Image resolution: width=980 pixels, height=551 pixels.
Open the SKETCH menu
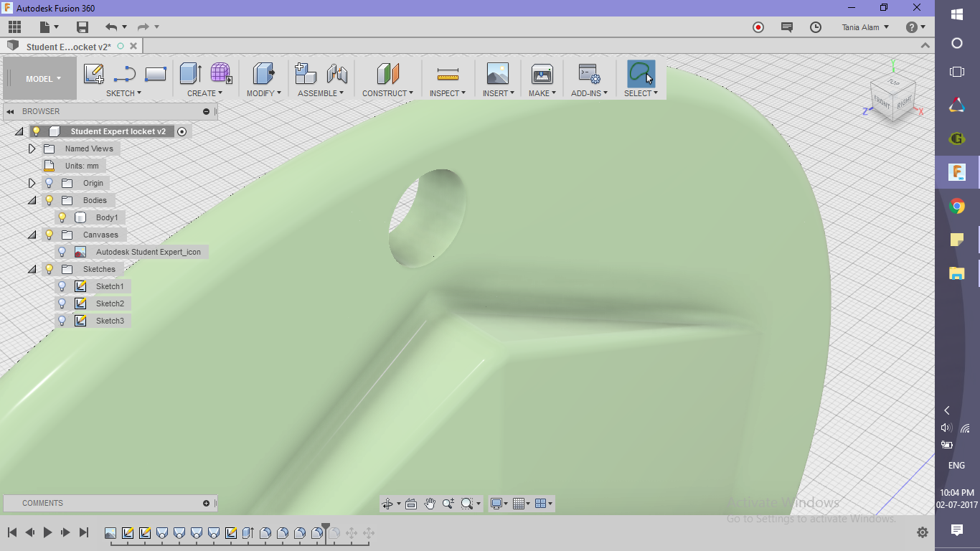click(x=123, y=93)
